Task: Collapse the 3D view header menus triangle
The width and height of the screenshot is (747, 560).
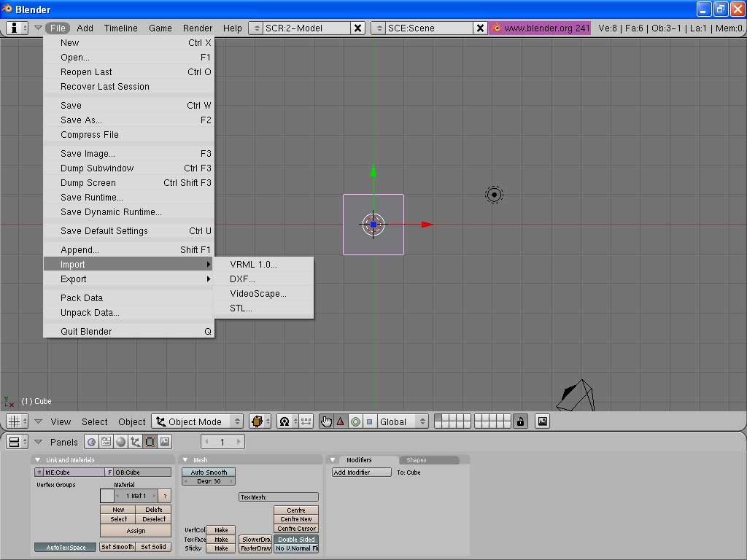Action: click(x=38, y=421)
